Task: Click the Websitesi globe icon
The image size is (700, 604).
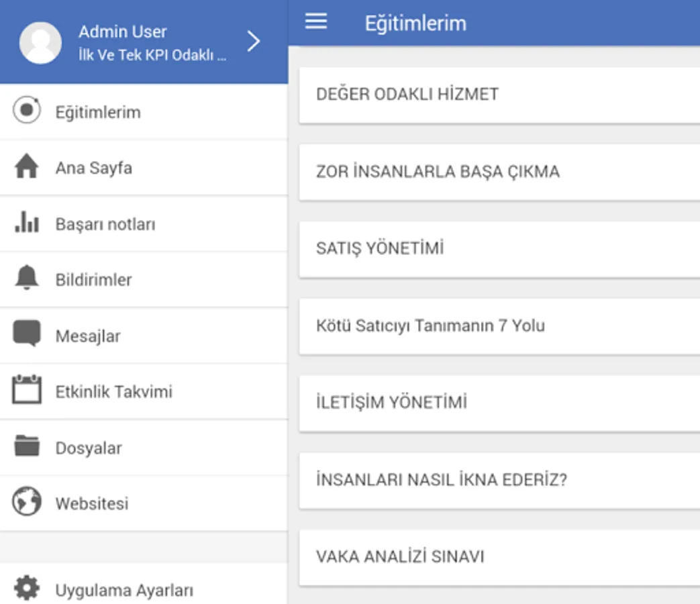Action: point(27,502)
